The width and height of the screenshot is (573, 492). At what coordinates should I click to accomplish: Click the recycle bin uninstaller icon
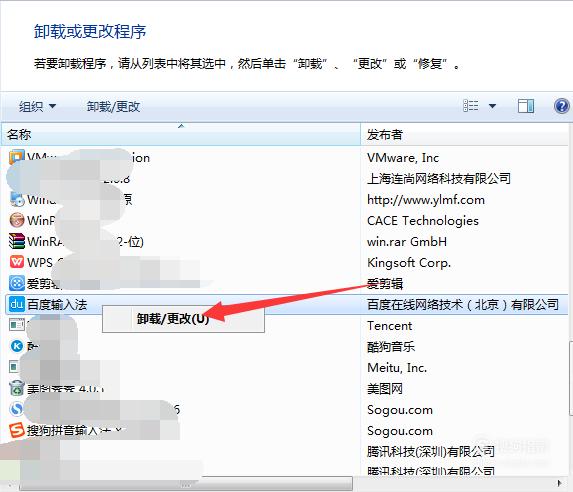(x=17, y=388)
